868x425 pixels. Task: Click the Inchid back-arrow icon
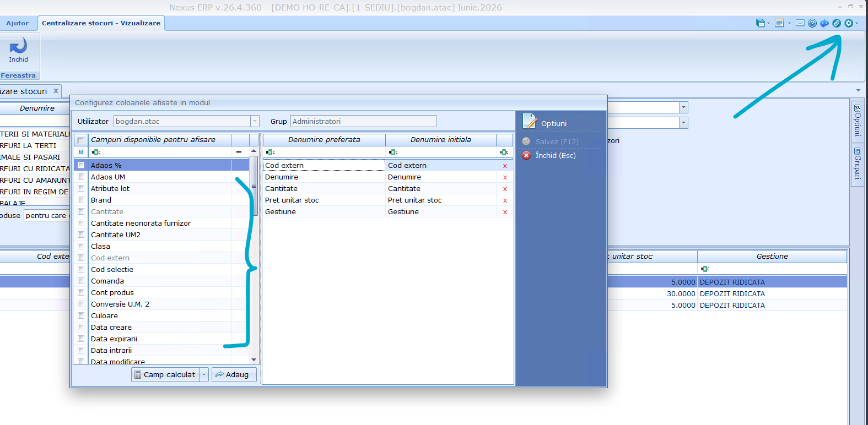tap(18, 46)
